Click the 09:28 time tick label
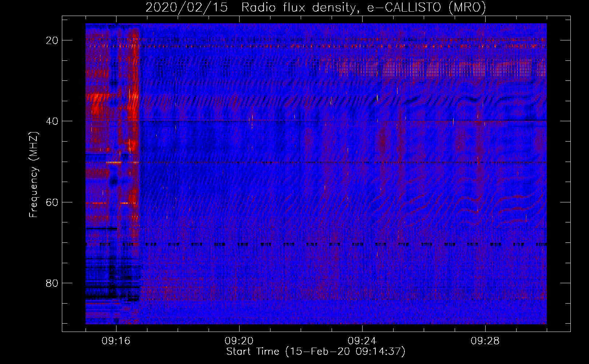The height and width of the screenshot is (364, 589). click(485, 341)
